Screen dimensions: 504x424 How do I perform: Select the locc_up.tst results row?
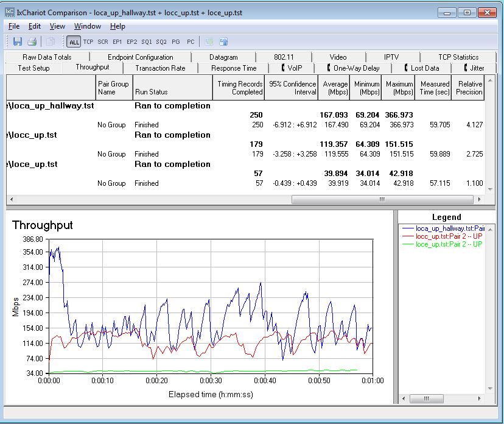coord(245,135)
